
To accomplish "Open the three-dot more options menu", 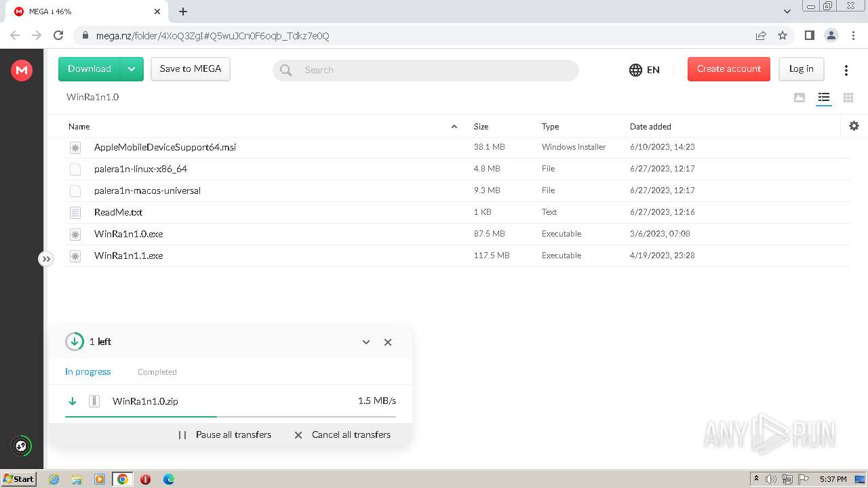I will (846, 70).
